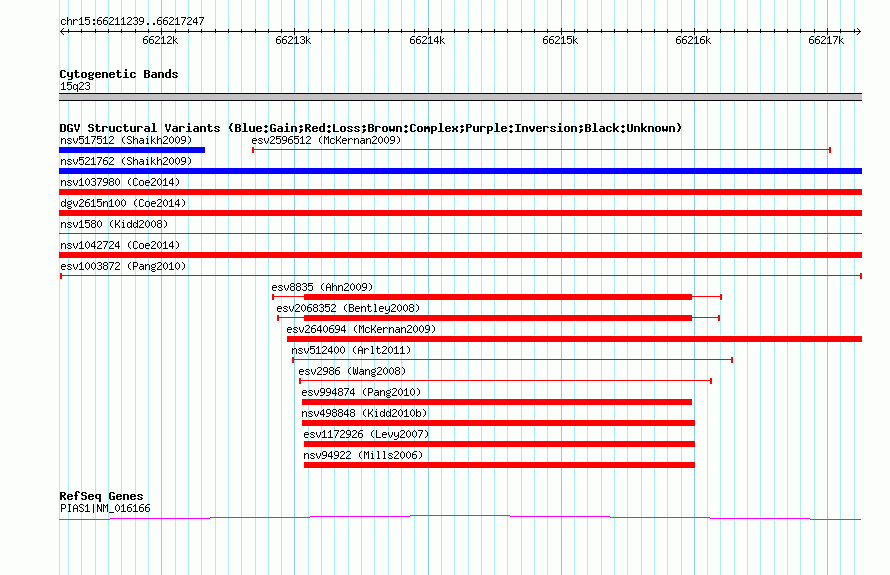Select the long blue nsv521762 gain bar
890x575 pixels.
(x=460, y=171)
